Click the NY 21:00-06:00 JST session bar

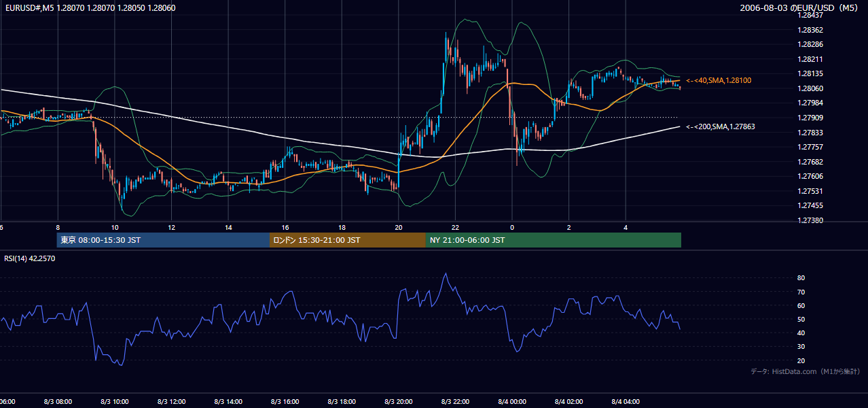[554, 240]
